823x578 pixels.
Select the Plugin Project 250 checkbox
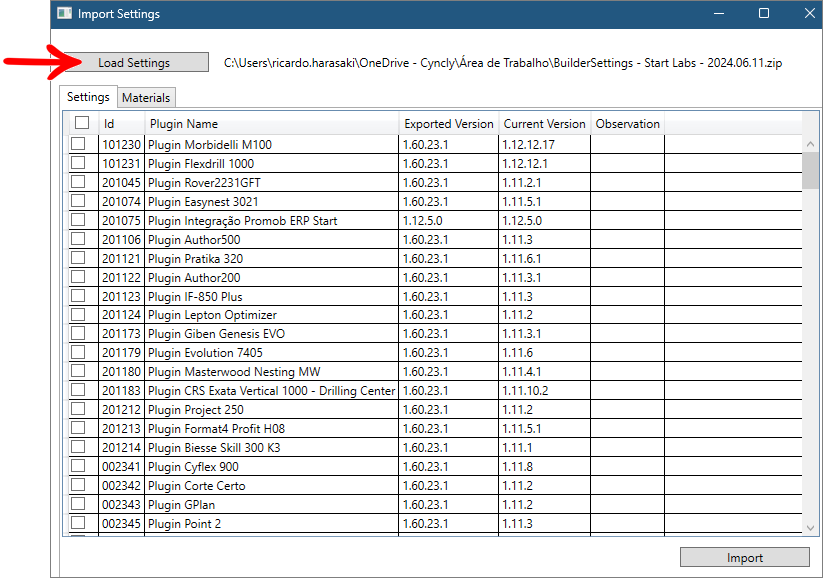pos(78,408)
